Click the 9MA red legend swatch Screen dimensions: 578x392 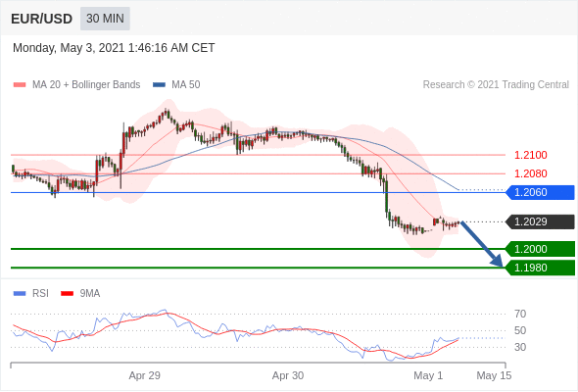67,294
